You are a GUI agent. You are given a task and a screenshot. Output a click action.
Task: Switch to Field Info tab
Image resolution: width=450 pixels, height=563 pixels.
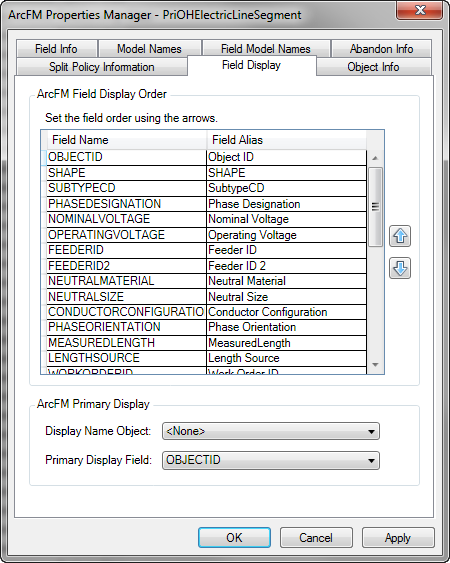pyautogui.click(x=56, y=49)
